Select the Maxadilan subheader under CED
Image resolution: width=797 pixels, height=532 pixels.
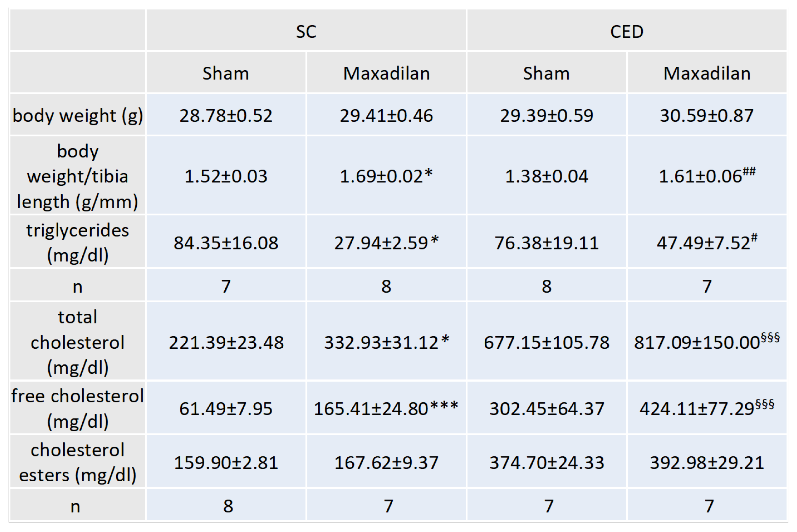coord(707,73)
